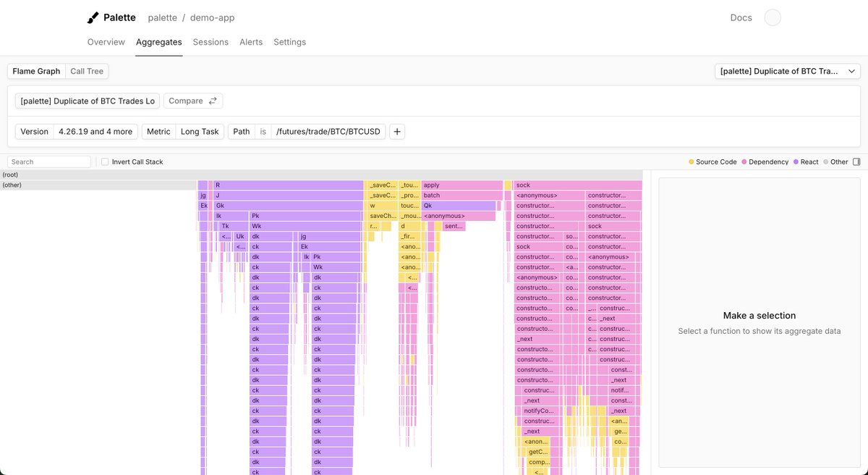Click the React legend swatch

(x=796, y=162)
